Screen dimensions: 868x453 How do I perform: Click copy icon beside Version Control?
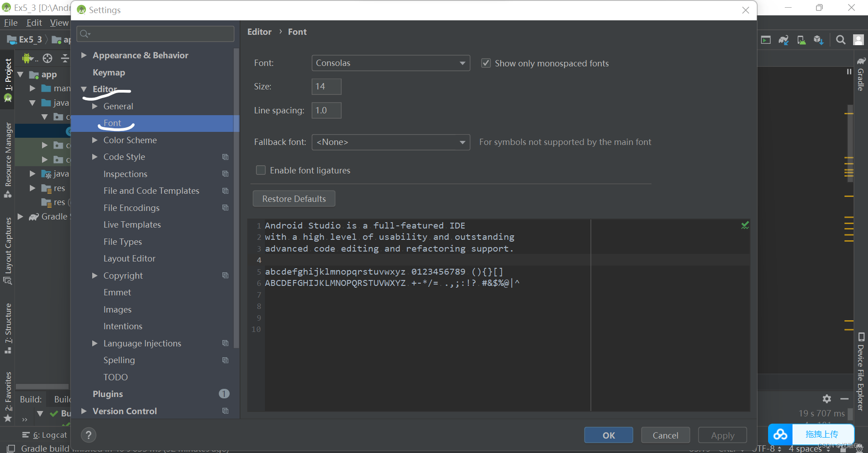point(225,411)
